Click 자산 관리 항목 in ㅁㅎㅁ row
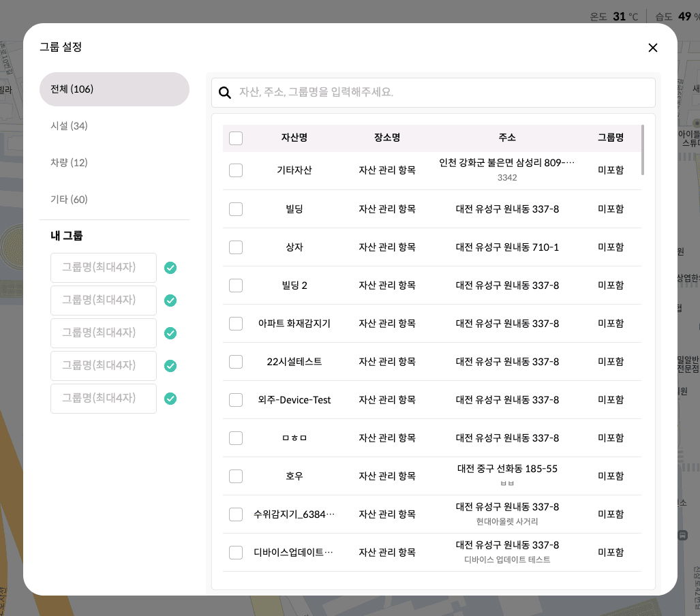 point(387,438)
